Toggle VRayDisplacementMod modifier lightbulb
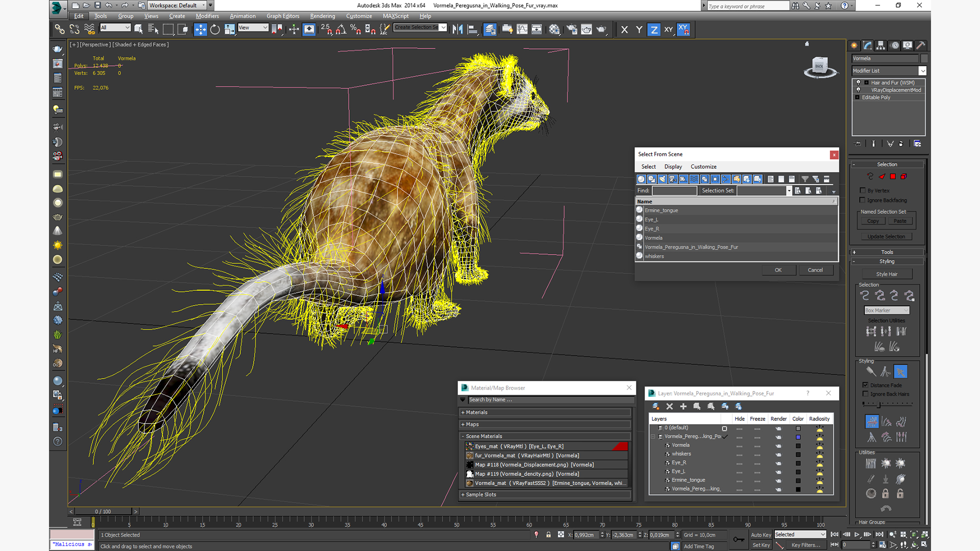The height and width of the screenshot is (551, 980). point(859,90)
